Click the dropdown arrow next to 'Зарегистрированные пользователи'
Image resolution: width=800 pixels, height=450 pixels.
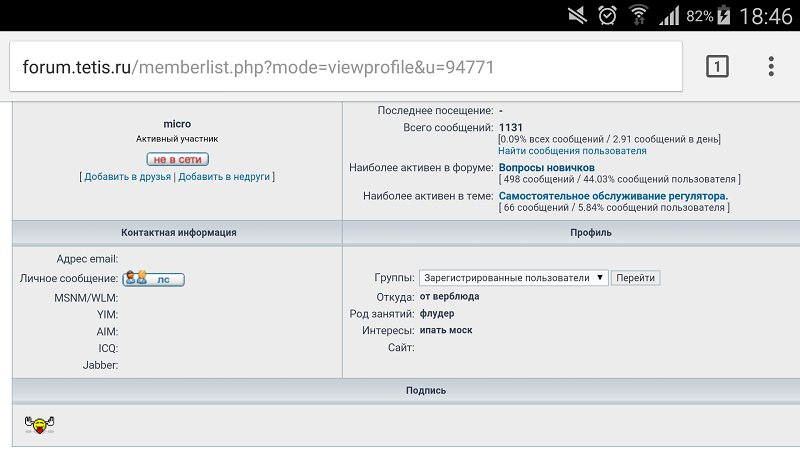[x=600, y=278]
